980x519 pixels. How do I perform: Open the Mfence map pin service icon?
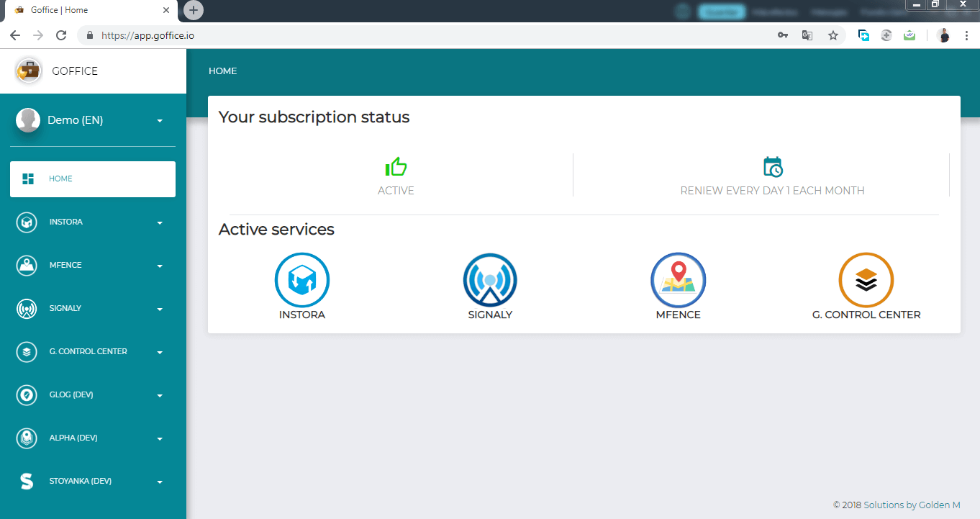click(x=678, y=280)
